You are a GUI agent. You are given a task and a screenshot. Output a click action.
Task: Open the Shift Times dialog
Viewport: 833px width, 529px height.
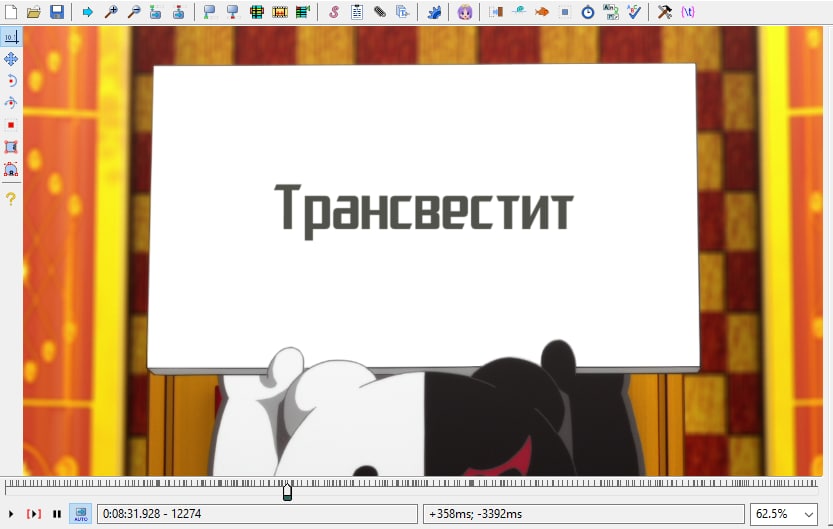pyautogui.click(x=496, y=12)
